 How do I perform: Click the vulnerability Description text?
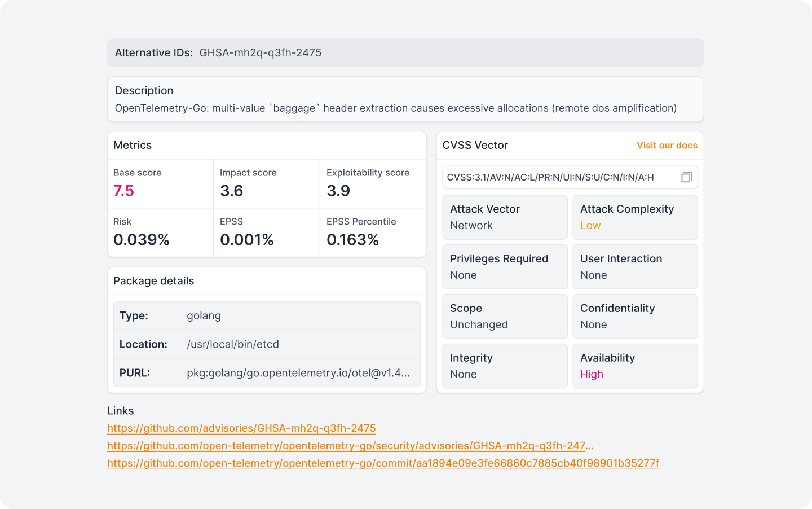[395, 108]
